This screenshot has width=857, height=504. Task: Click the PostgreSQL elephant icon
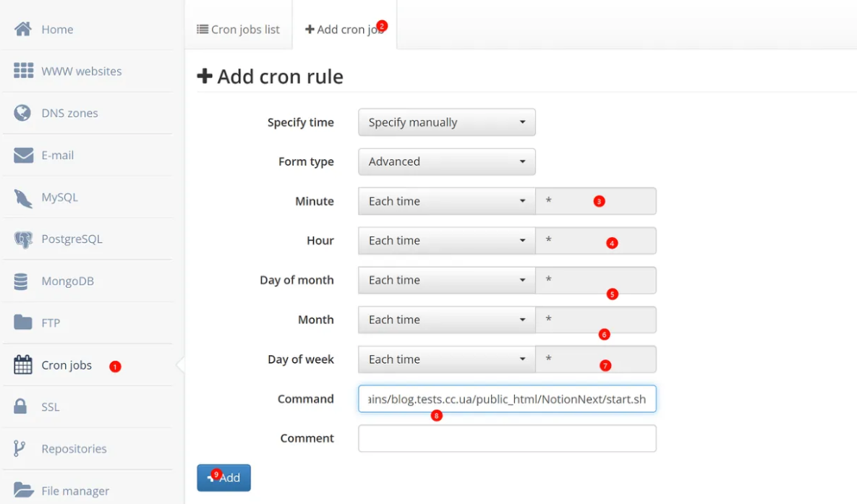23,239
